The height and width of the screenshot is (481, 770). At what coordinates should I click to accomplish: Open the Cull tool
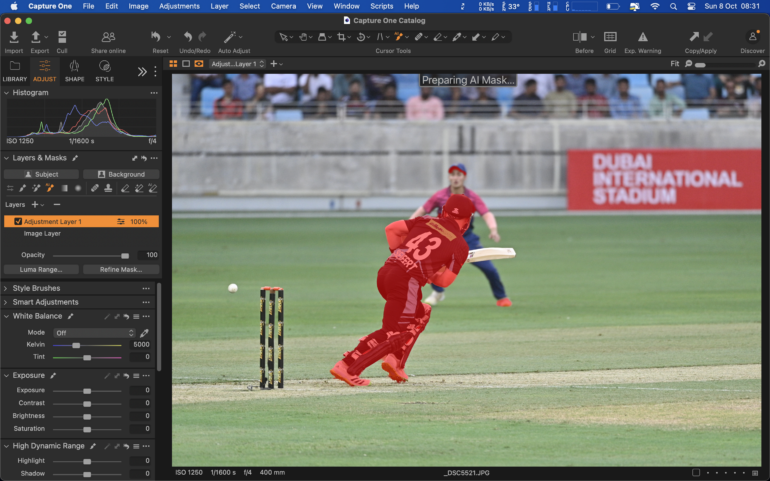pos(62,37)
